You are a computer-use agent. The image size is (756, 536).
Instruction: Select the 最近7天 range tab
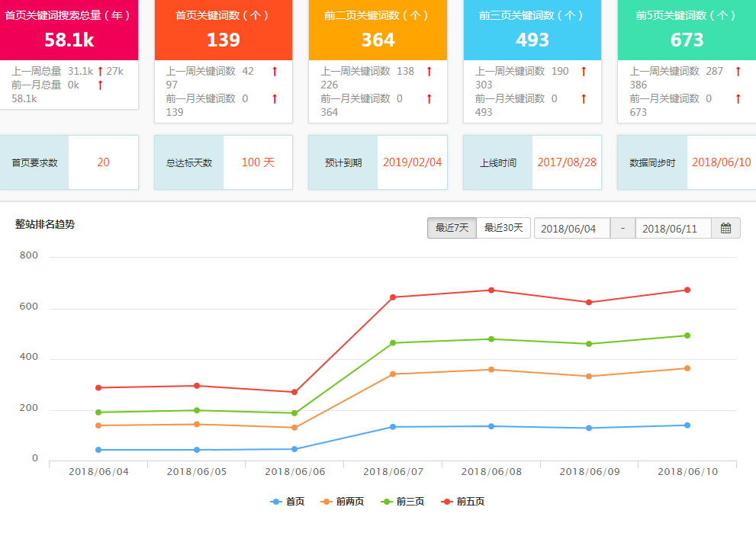tap(452, 228)
